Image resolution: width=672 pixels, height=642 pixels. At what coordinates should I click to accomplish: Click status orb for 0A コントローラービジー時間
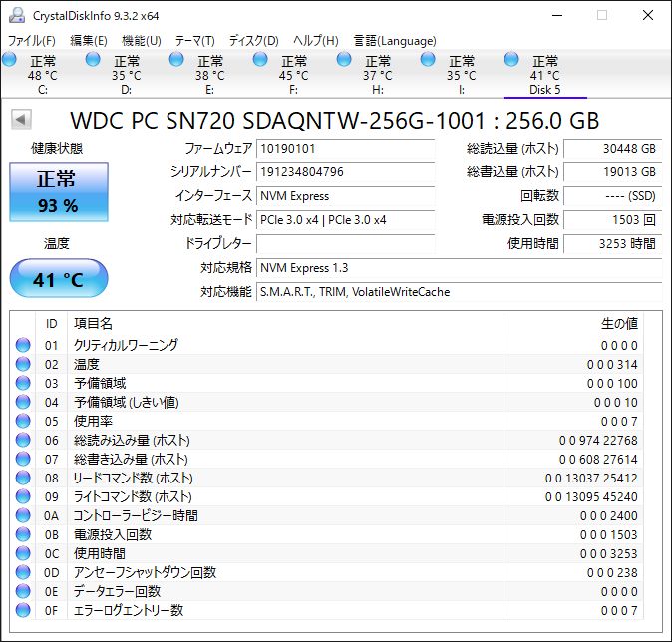23,515
